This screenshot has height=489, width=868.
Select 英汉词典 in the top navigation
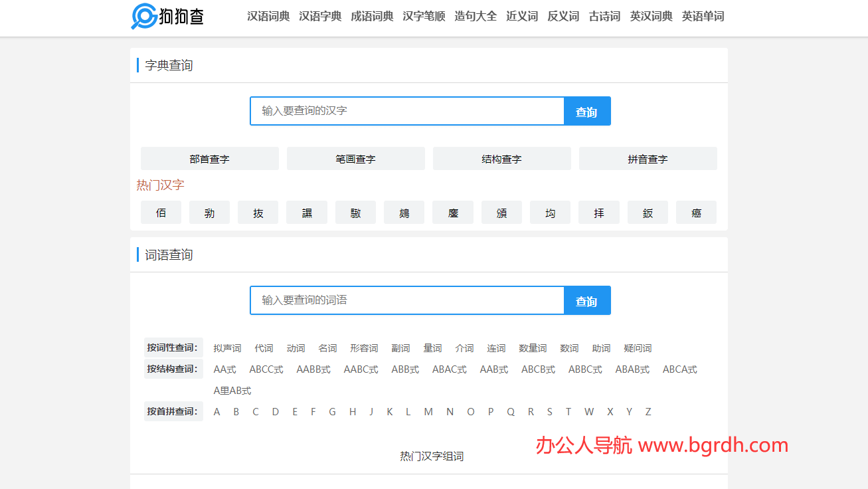(651, 17)
